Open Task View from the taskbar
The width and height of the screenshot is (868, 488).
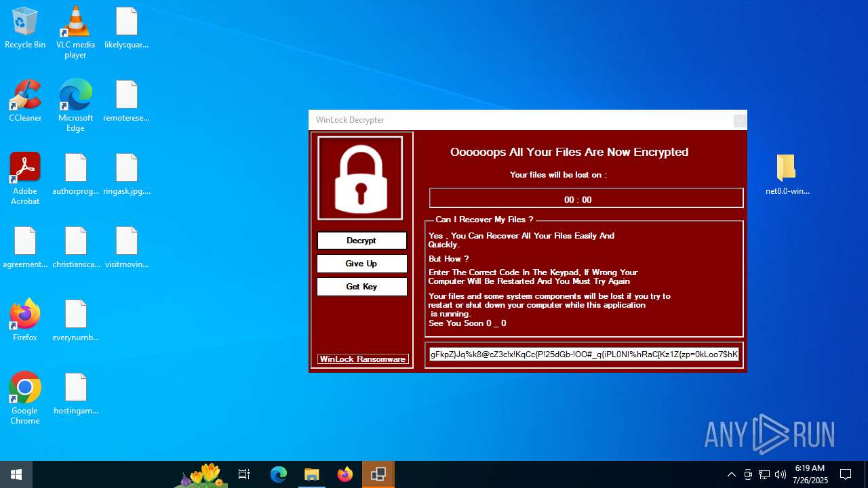244,474
